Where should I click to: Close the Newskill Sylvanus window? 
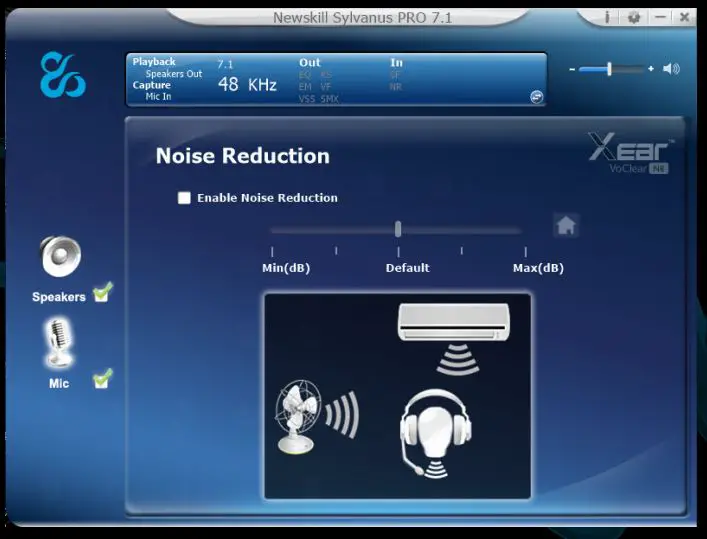[x=684, y=17]
